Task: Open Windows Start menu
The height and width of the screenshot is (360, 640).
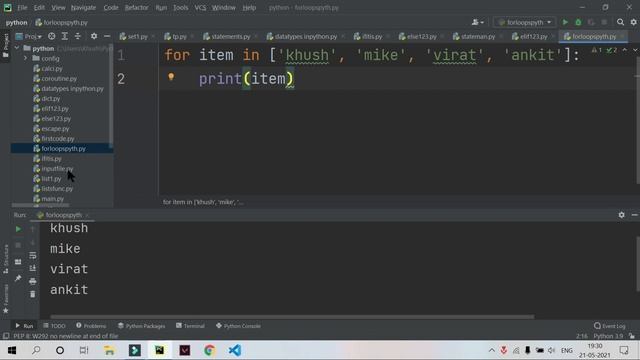Action: coord(12,350)
